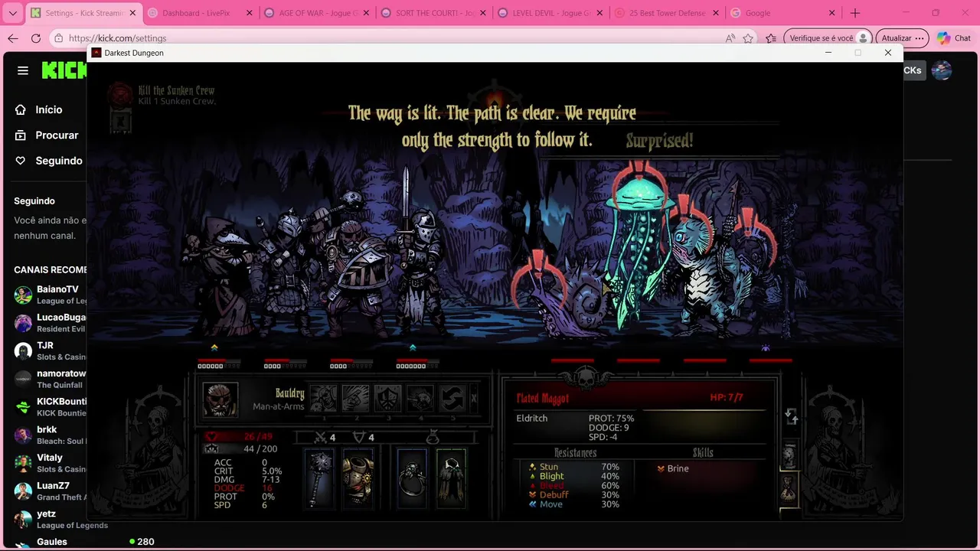
Task: Click the Kill the Sunken Crew quest icon
Action: point(120,94)
